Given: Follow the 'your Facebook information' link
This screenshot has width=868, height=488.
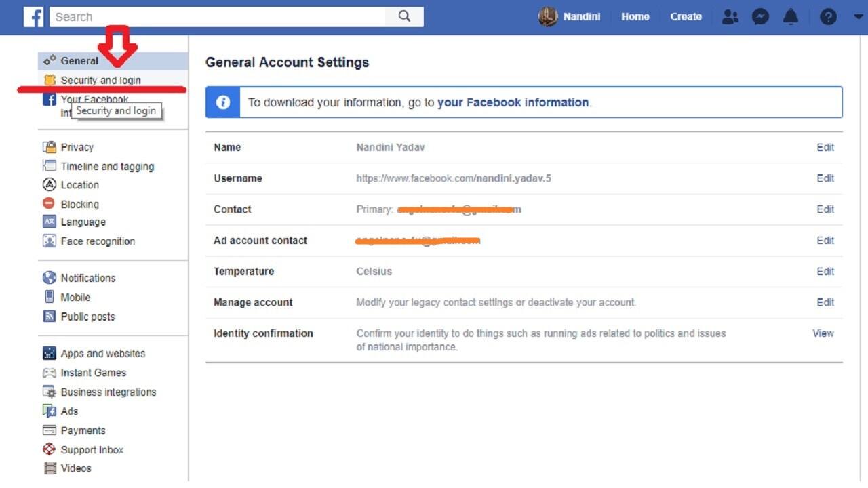Looking at the screenshot, I should pyautogui.click(x=513, y=102).
